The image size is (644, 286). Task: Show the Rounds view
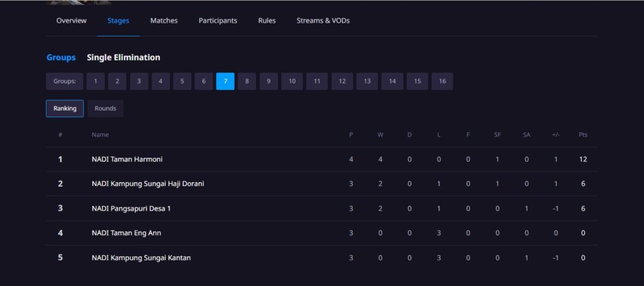(x=105, y=109)
